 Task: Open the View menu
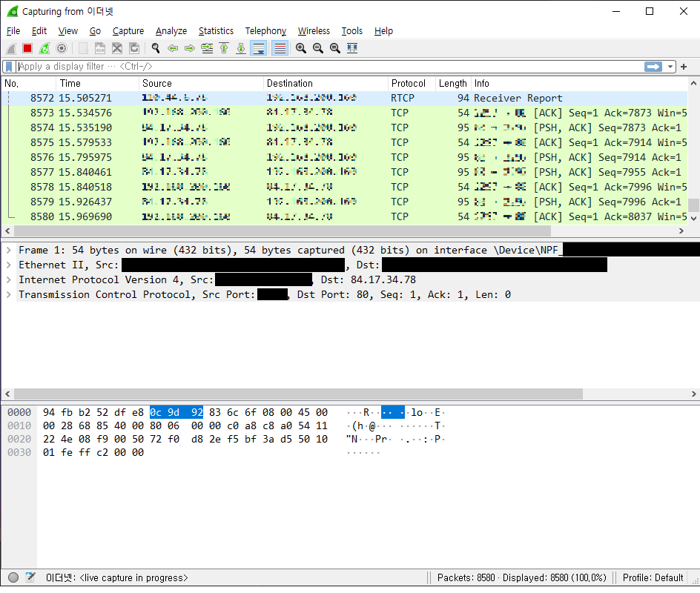click(68, 31)
